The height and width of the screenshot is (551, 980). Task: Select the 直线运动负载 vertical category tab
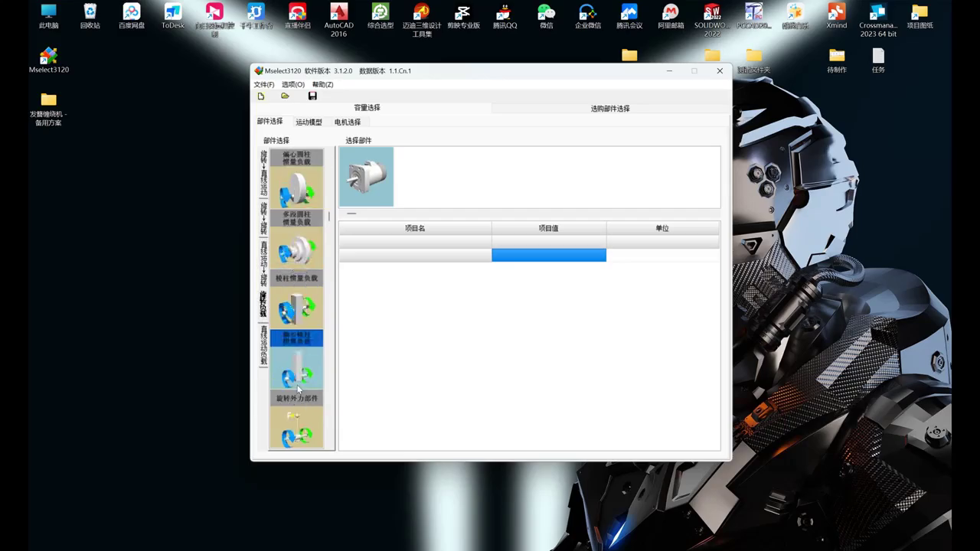click(263, 346)
